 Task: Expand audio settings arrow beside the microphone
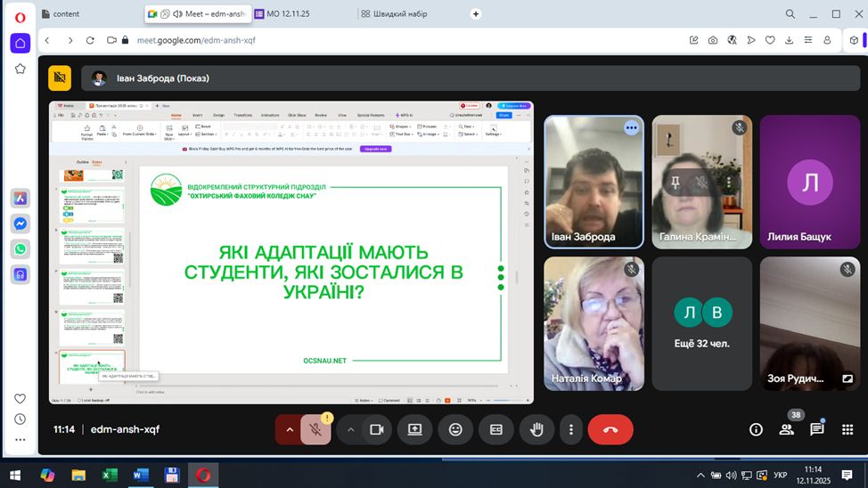289,429
